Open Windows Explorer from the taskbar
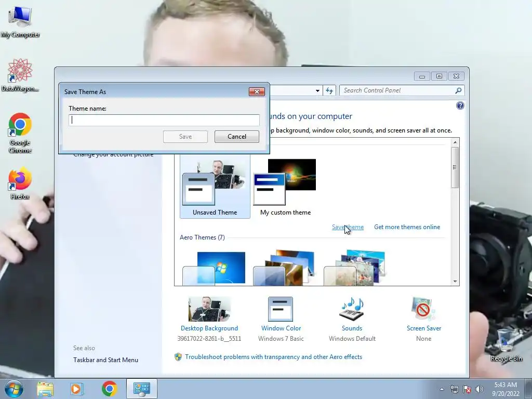 point(45,389)
